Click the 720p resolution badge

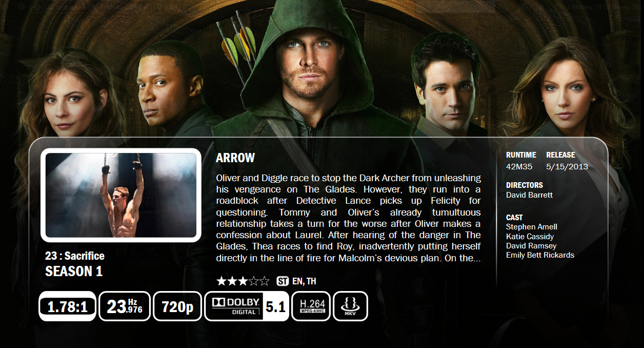coord(177,306)
